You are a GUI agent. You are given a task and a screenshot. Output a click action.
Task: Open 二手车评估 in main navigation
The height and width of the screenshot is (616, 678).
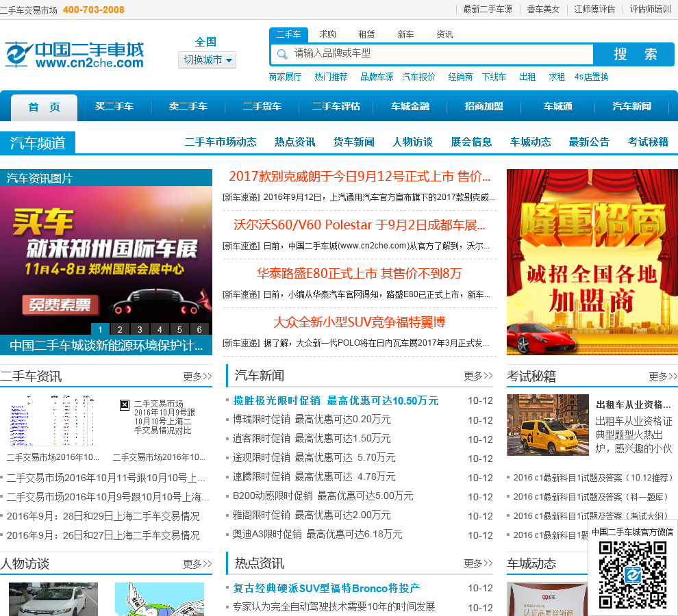pyautogui.click(x=336, y=106)
